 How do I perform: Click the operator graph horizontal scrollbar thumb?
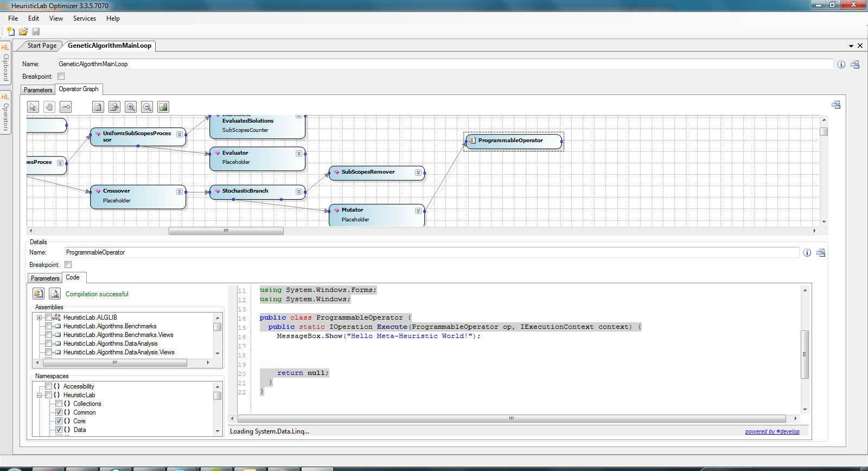pyautogui.click(x=226, y=231)
